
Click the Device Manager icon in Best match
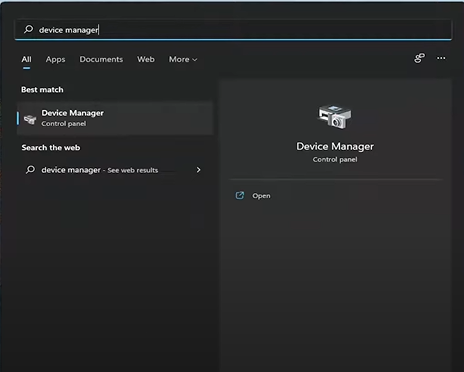pyautogui.click(x=30, y=119)
